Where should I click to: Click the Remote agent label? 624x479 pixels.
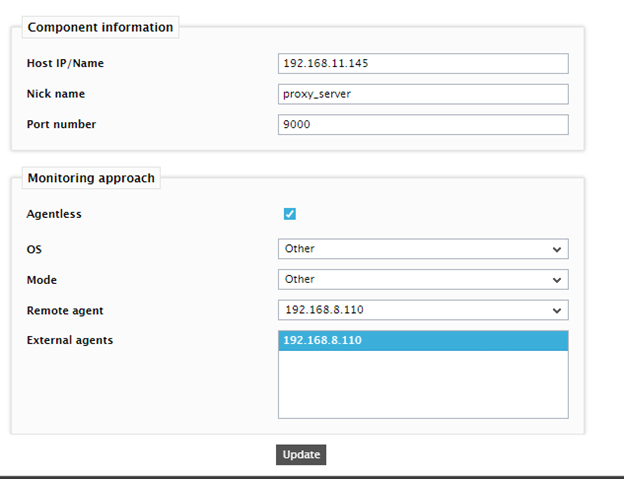(x=65, y=311)
